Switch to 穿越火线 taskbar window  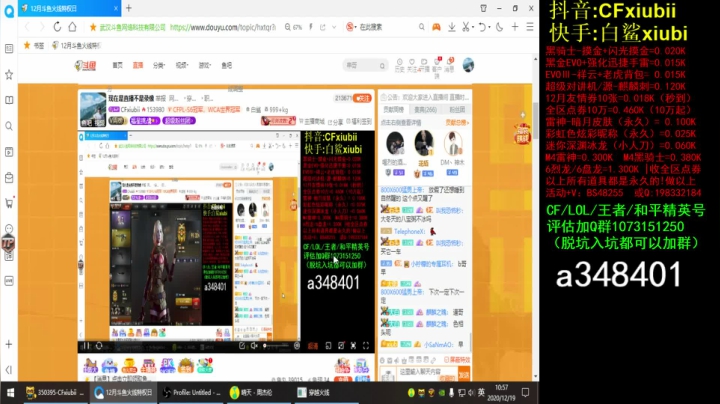(x=325, y=393)
